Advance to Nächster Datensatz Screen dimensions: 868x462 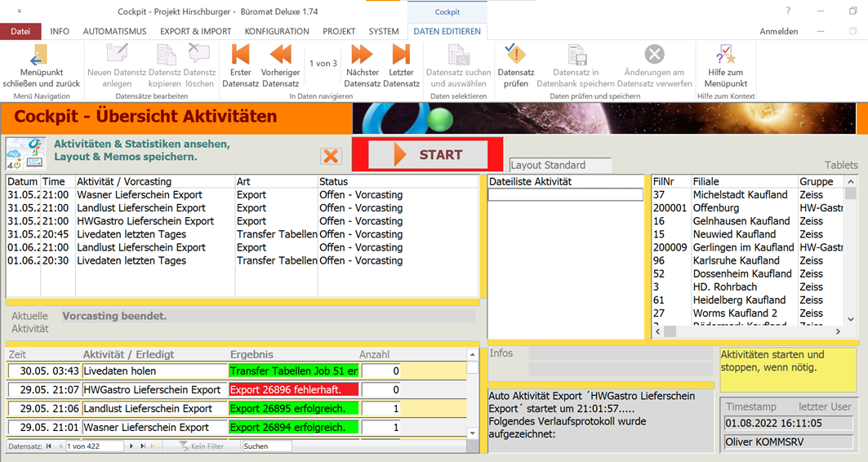tap(362, 56)
